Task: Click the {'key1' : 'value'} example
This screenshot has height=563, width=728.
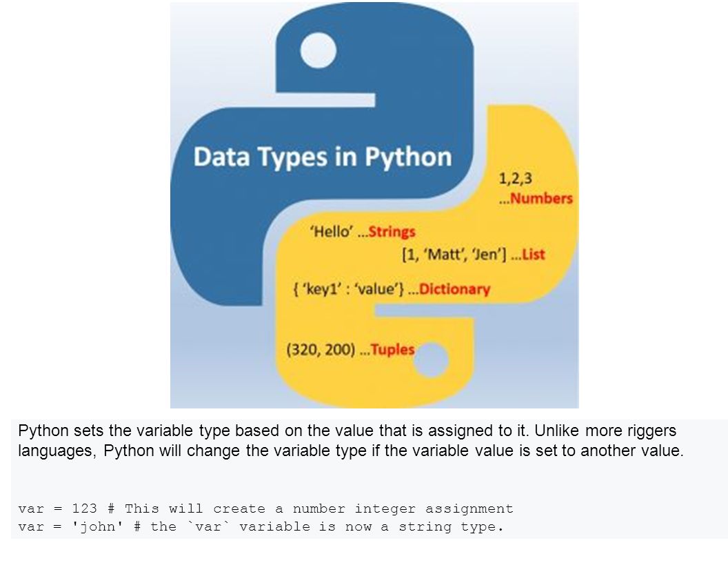Action: coord(348,289)
